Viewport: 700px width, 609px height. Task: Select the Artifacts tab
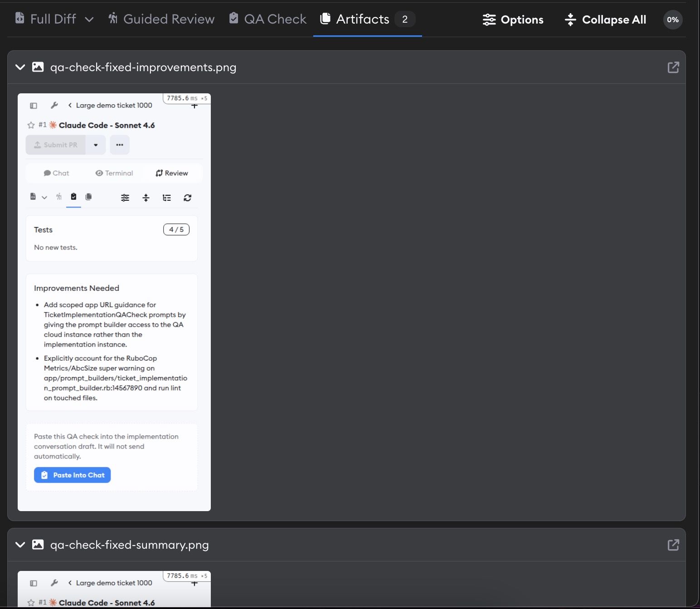point(368,19)
